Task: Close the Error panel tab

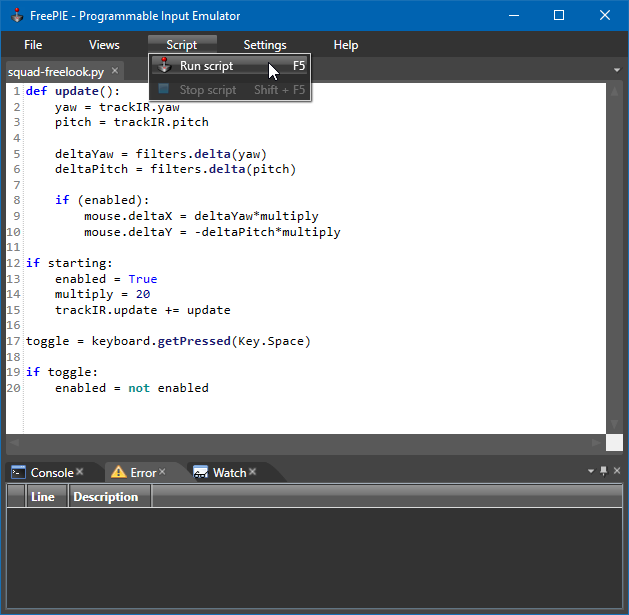Action: (x=162, y=472)
